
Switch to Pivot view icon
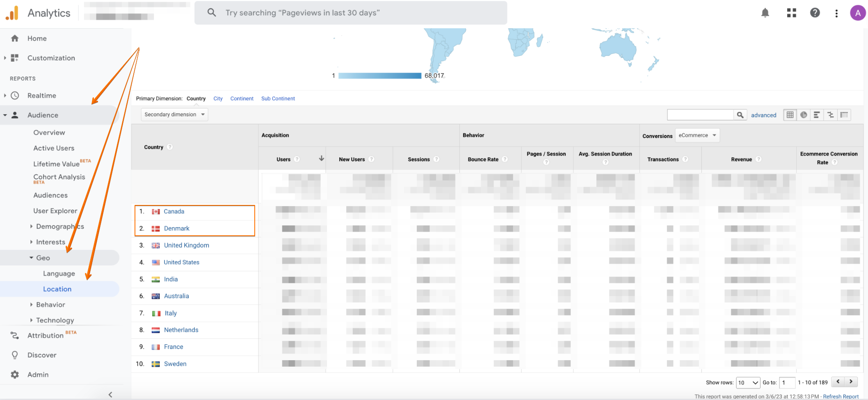[844, 115]
